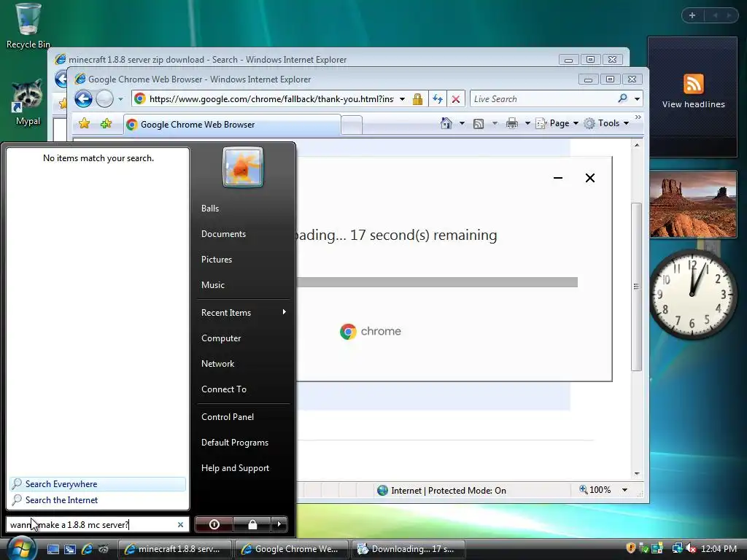Expand the Home button dropdown arrow
This screenshot has width=747, height=560.
(462, 123)
